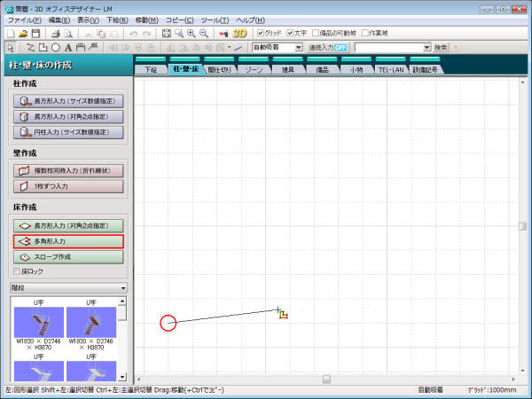Image resolution: width=532 pixels, height=399 pixels.
Task: Uncheck the 文字 text checkbox
Action: click(291, 33)
